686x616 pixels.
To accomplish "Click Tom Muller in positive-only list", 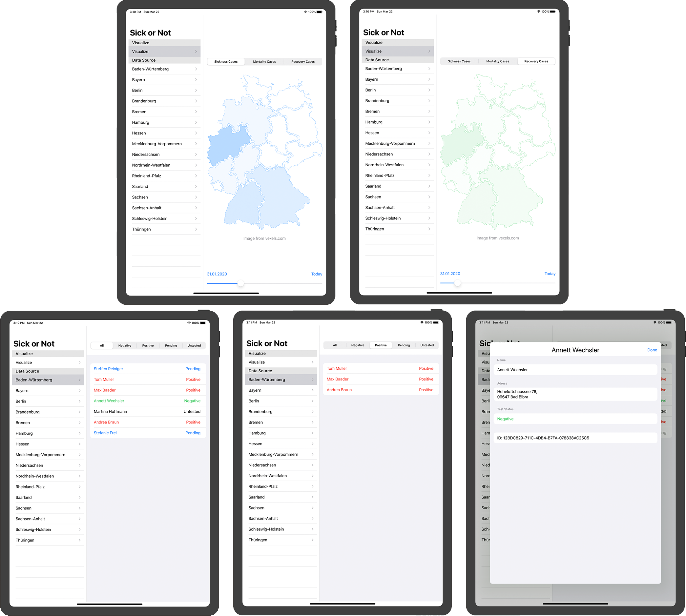I will click(x=337, y=368).
